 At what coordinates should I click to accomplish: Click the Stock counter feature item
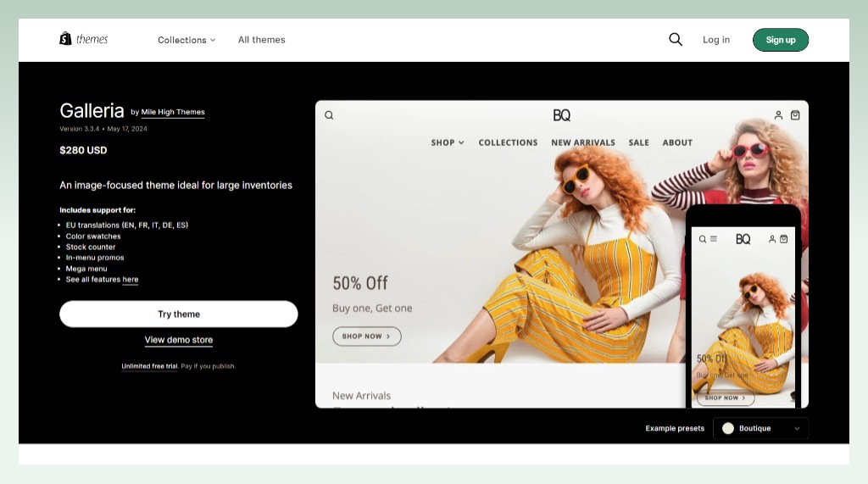coord(91,247)
